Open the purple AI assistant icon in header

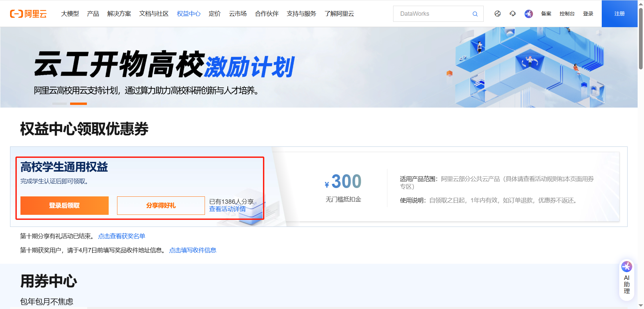pyautogui.click(x=529, y=14)
